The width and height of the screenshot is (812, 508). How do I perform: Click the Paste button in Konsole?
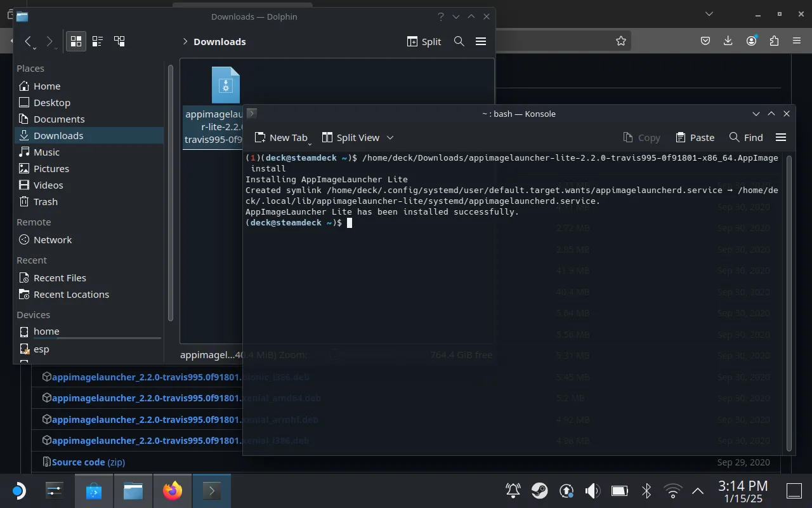tap(695, 137)
